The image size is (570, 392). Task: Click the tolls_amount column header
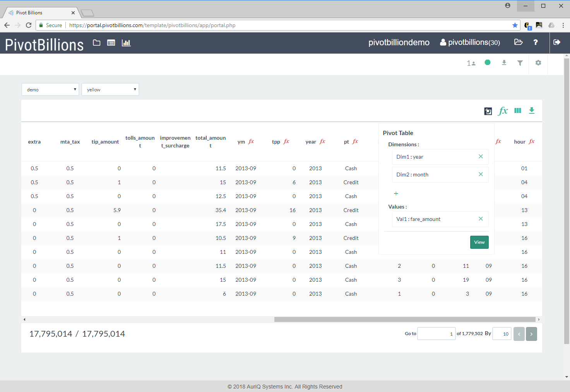coord(140,142)
